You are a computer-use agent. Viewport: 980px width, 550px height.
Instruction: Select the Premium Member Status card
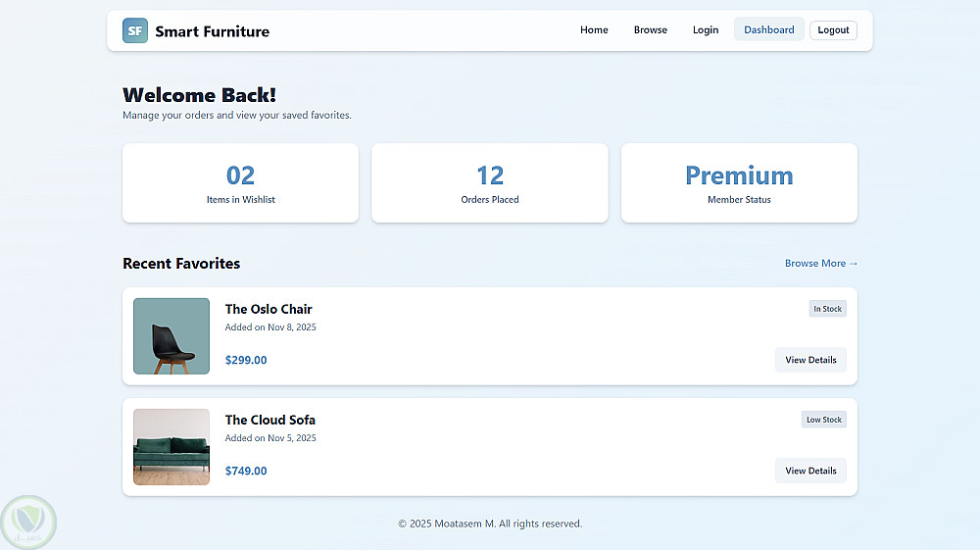(739, 183)
